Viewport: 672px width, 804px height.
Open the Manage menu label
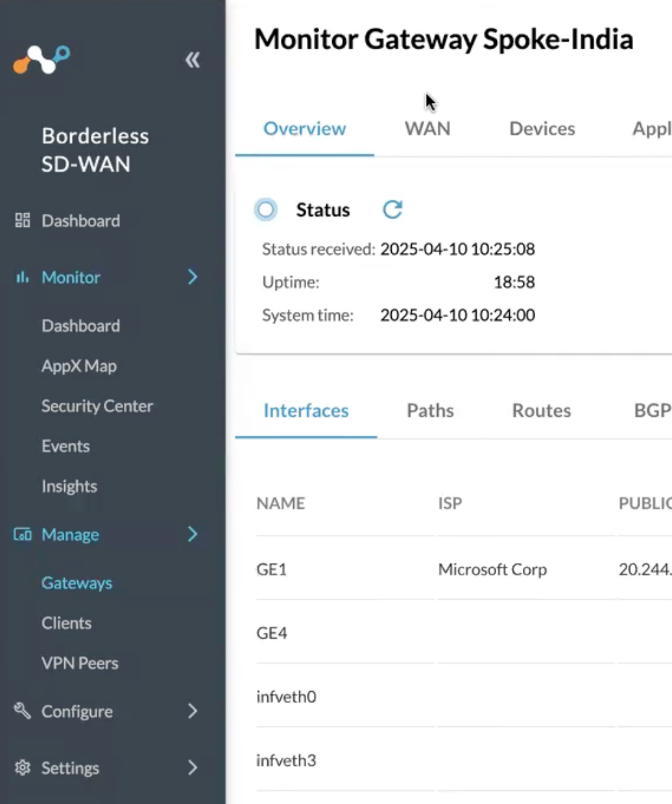tap(70, 534)
